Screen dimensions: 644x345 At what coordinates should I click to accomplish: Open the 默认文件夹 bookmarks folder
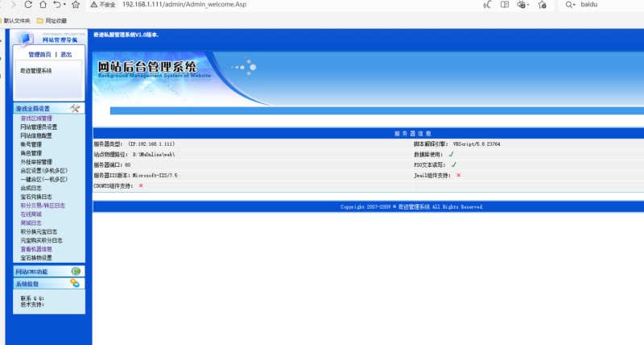click(x=15, y=21)
